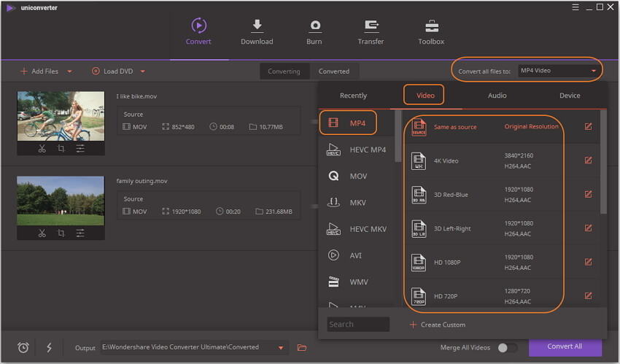The width and height of the screenshot is (620, 364).
Task: Edit the Same as source preset
Action: click(589, 126)
